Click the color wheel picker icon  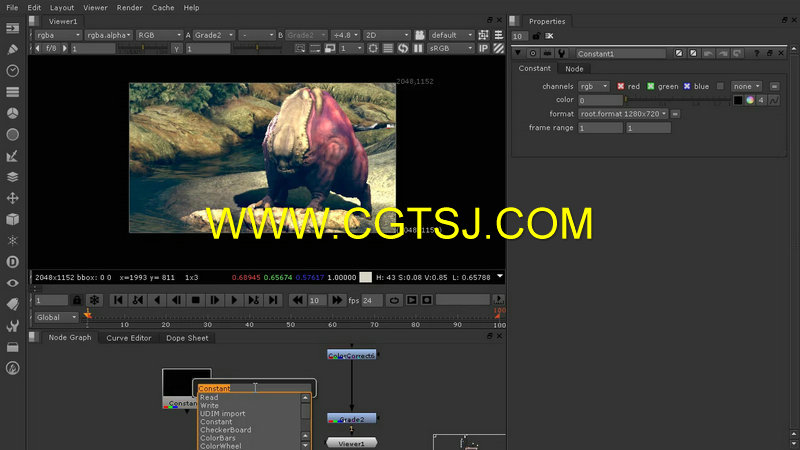click(749, 100)
